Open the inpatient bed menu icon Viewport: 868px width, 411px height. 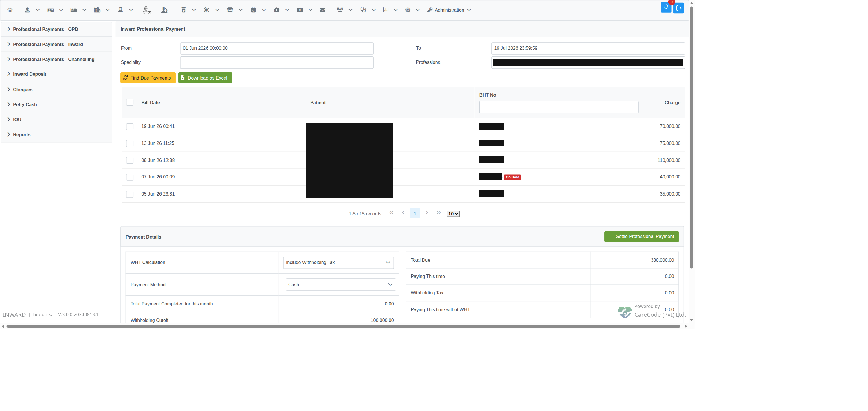click(74, 10)
